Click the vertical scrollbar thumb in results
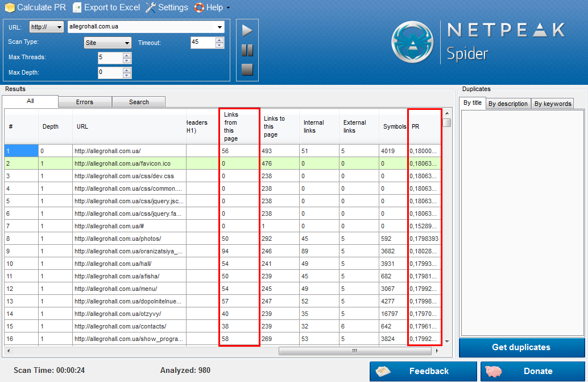588x382 pixels. 446,123
